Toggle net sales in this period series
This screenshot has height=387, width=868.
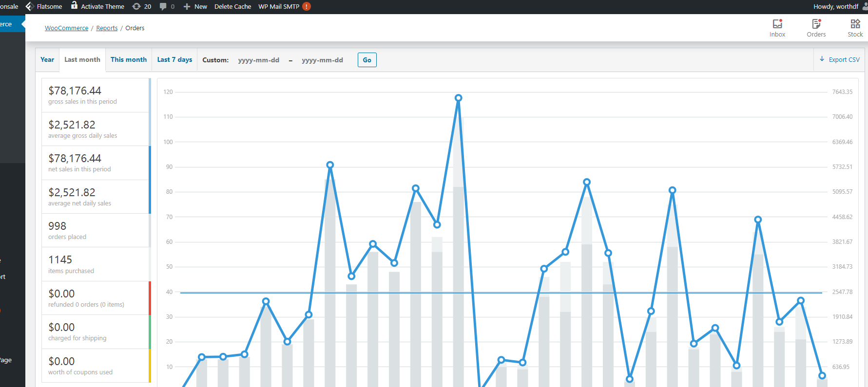click(x=96, y=163)
